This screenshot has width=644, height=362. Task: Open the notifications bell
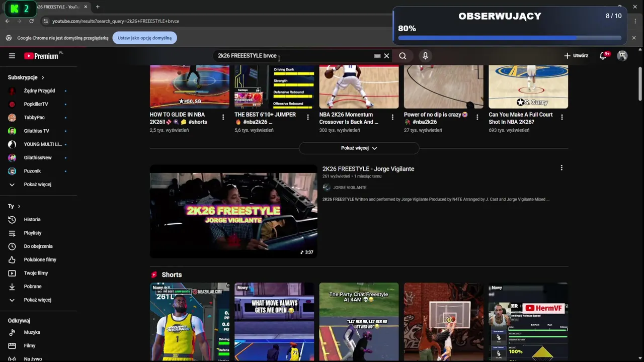click(603, 56)
